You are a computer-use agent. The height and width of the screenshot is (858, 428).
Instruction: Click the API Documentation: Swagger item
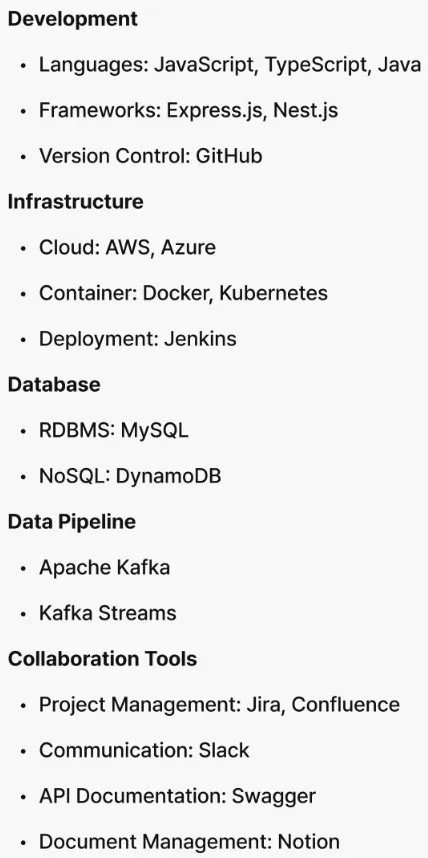[x=177, y=796]
